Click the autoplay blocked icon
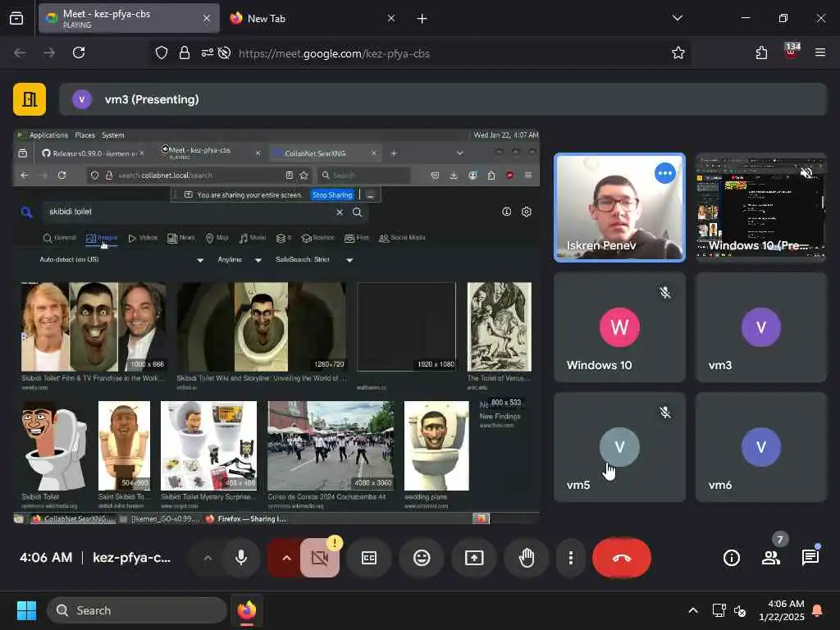Screen dimensions: 840x630 [x=225, y=52]
